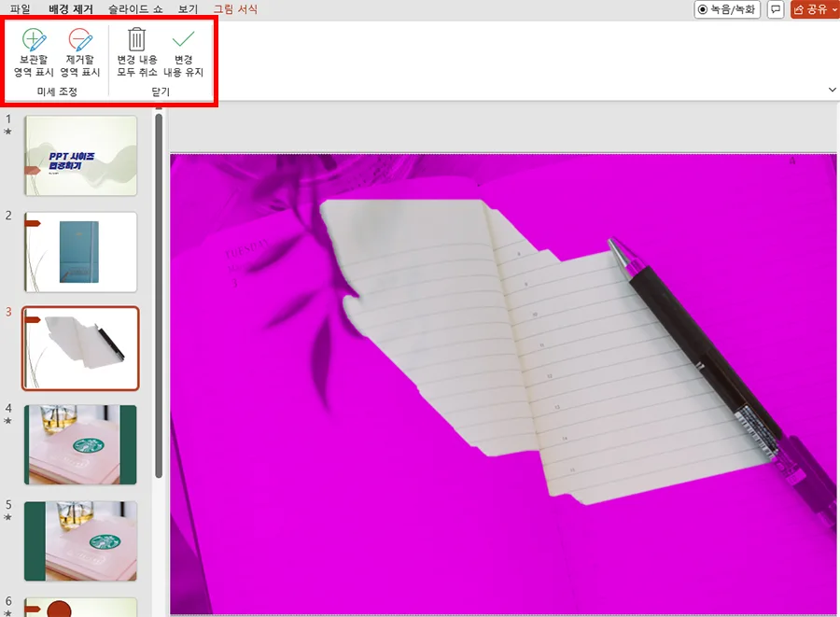Screen dimensions: 840x617
Task: Select slide 4 thumbnail with Starbucks planner
Action: click(x=80, y=444)
